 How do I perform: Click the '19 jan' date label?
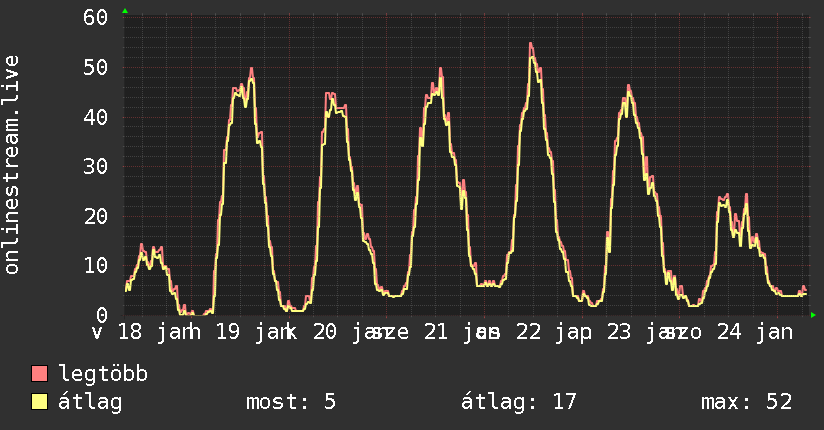tap(255, 332)
